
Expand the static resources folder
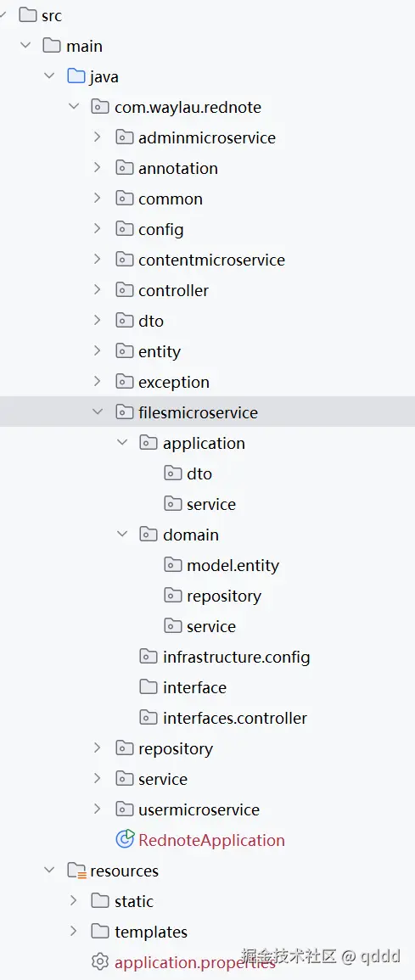(73, 900)
